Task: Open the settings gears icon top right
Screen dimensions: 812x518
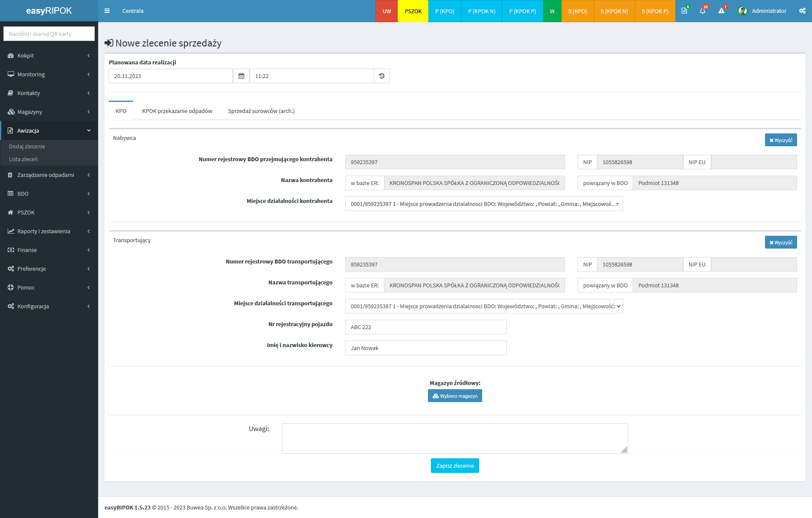Action: (802, 11)
